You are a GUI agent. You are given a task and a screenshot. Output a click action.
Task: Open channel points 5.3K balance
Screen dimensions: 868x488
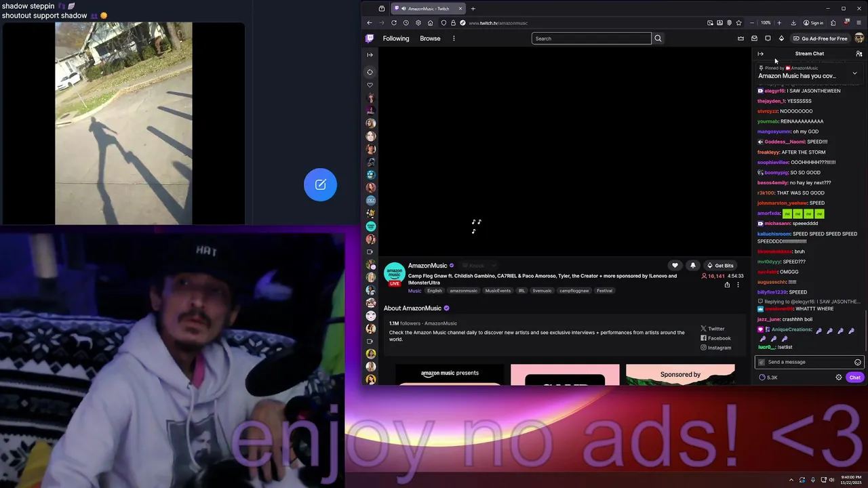[x=768, y=378]
